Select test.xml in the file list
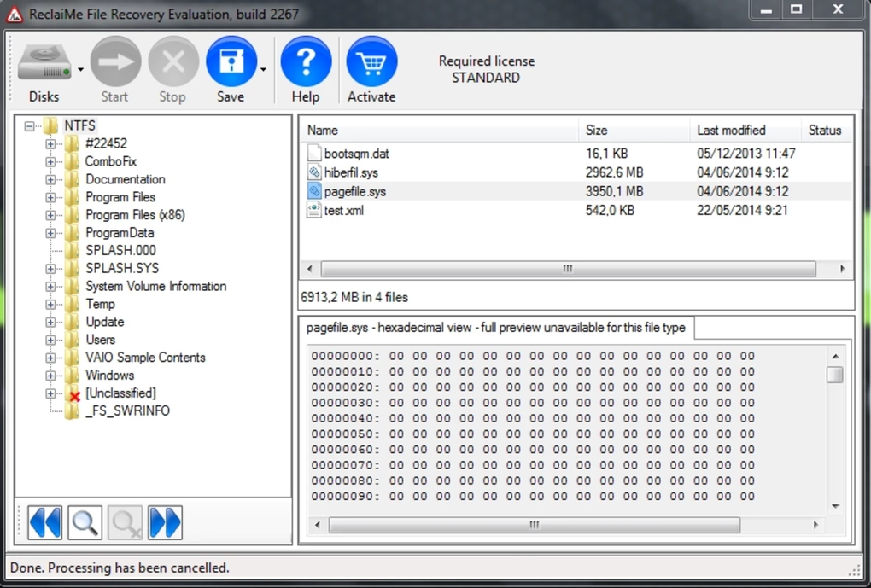The image size is (871, 588). click(344, 210)
